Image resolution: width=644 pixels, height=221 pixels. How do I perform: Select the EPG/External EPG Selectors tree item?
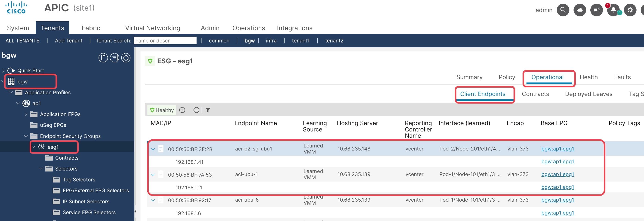coord(96,190)
